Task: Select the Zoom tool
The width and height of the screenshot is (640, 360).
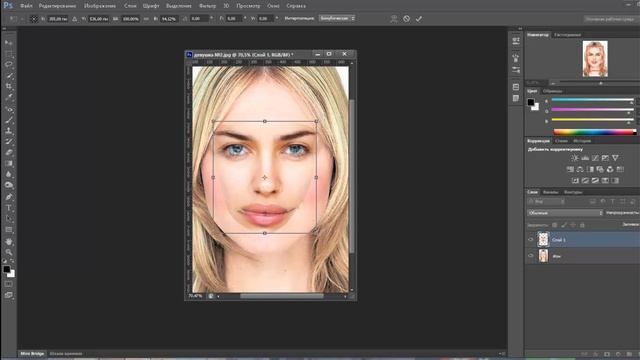Action: coord(9,252)
